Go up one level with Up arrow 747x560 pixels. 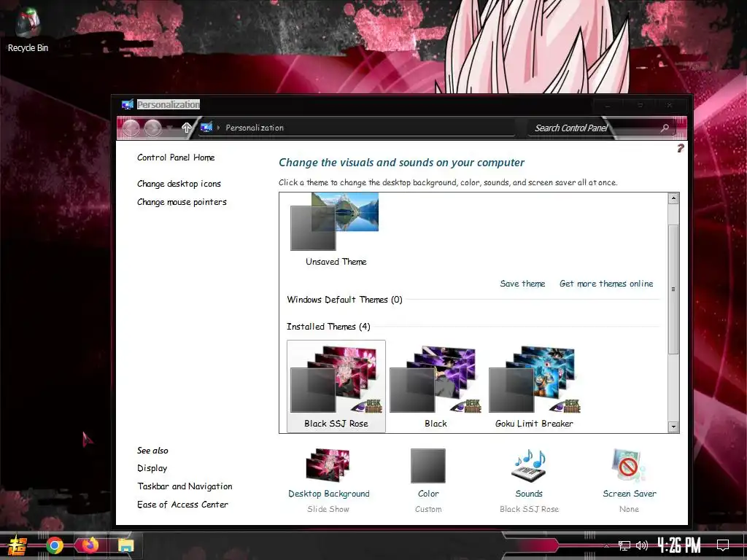coord(187,128)
